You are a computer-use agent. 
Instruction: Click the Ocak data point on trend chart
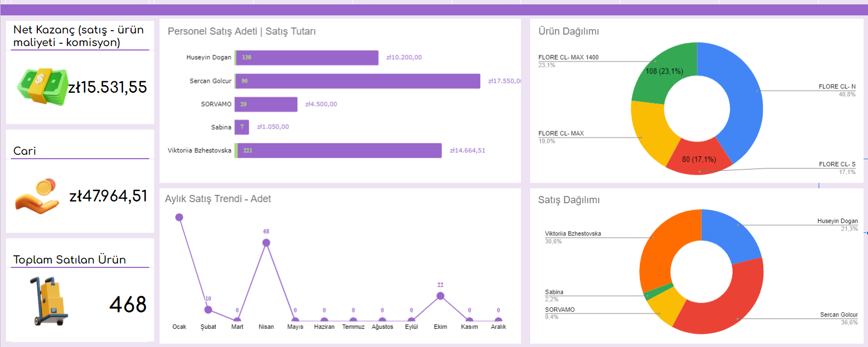point(179,217)
